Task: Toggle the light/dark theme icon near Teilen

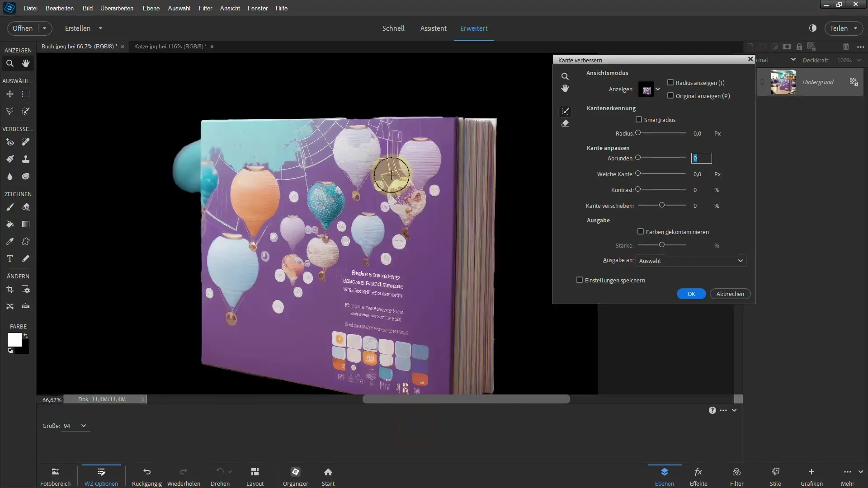Action: pos(813,28)
